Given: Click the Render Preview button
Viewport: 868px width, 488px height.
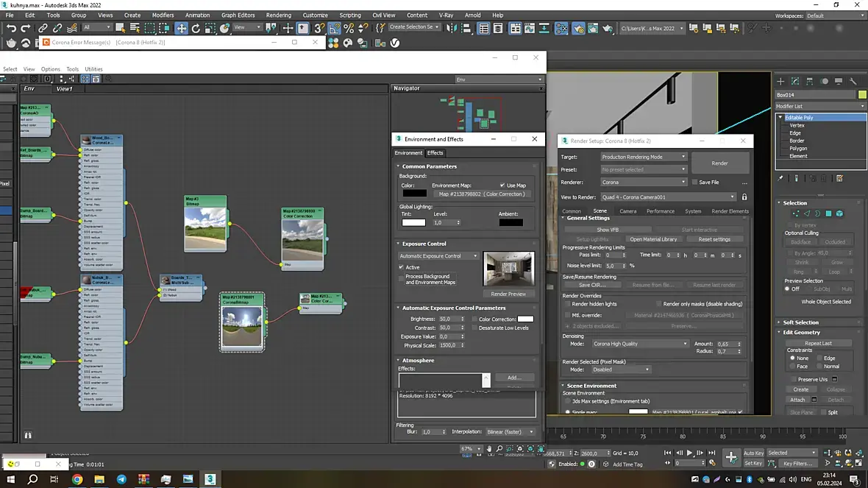Looking at the screenshot, I should [508, 294].
